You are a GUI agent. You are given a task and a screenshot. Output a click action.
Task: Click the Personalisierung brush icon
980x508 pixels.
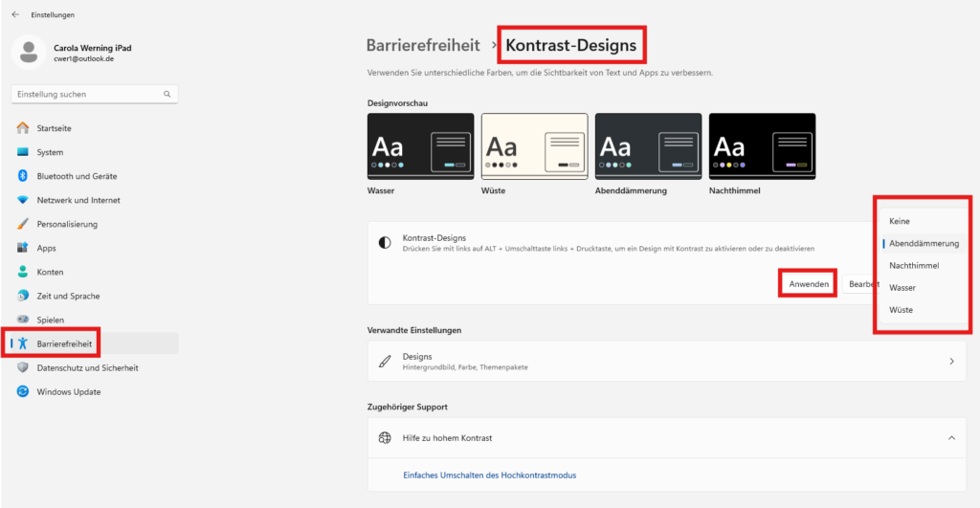[23, 224]
